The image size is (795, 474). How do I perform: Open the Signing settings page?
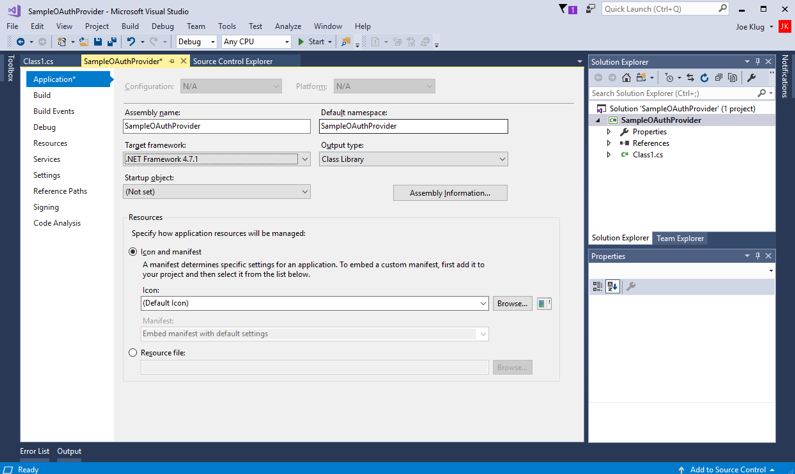pyautogui.click(x=46, y=207)
